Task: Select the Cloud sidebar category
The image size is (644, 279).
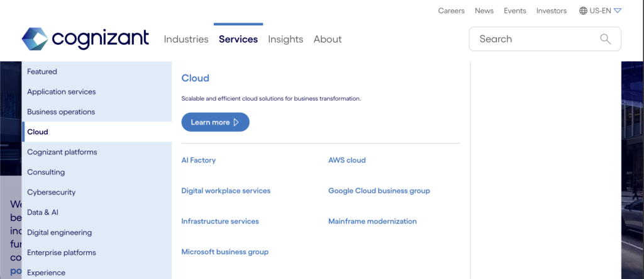Action: (96, 132)
